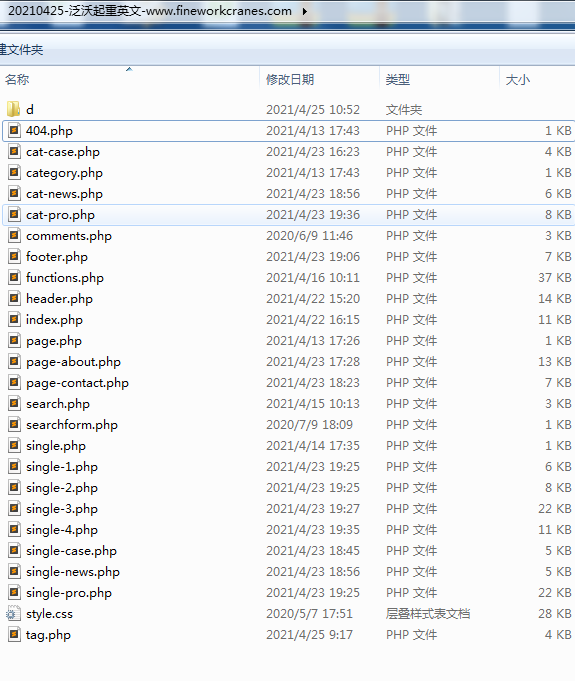Select the index.php file icon
Image resolution: width=575 pixels, height=681 pixels.
[x=14, y=319]
